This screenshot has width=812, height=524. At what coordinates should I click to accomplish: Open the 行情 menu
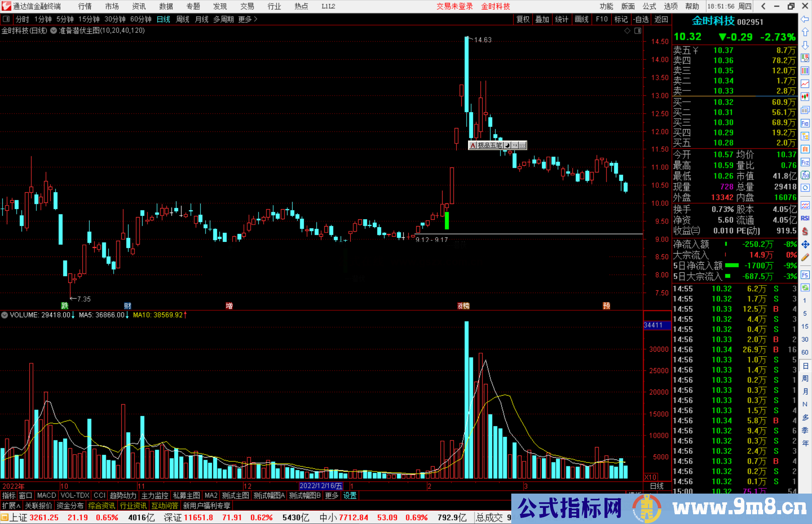[85, 6]
